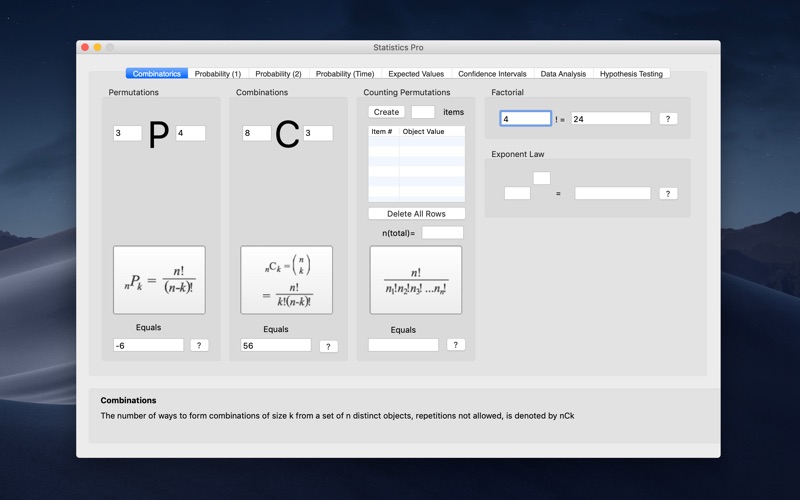This screenshot has height=500, width=800.
Task: Open Factorial help question mark button
Action: [x=668, y=119]
